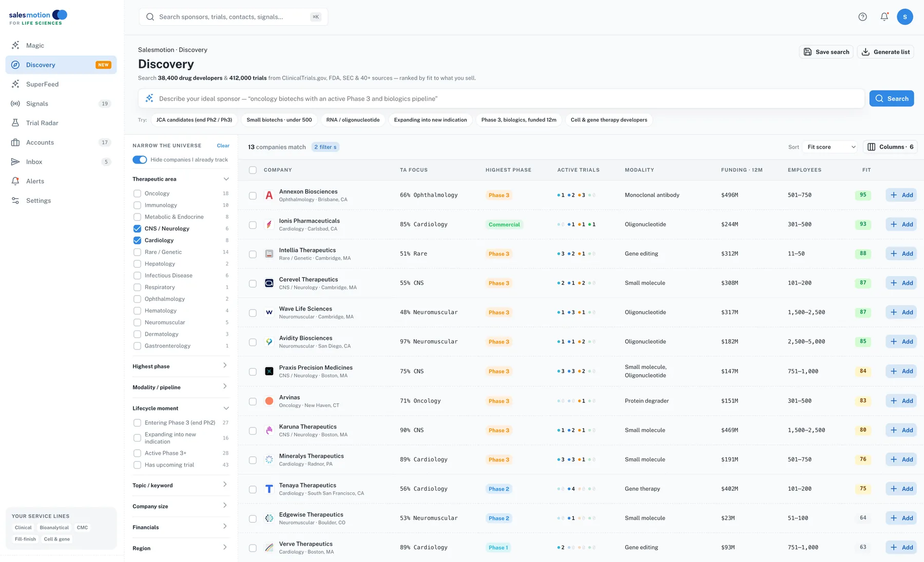The height and width of the screenshot is (562, 924).
Task: Click the Intellia Therapeutics logo
Action: click(269, 254)
